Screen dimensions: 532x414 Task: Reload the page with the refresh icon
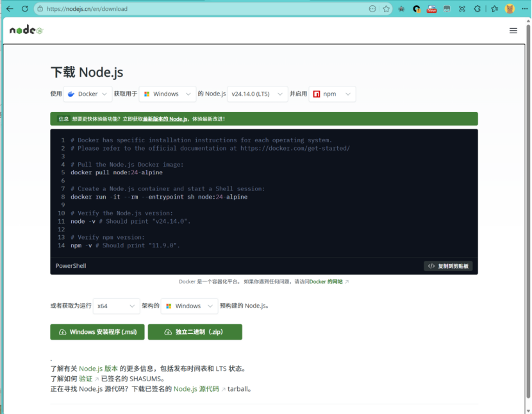25,9
